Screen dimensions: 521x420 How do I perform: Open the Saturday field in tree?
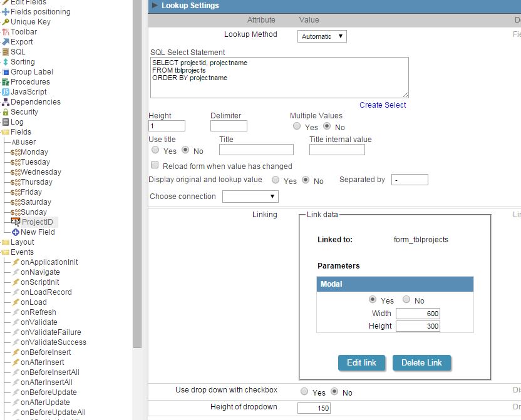[36, 202]
